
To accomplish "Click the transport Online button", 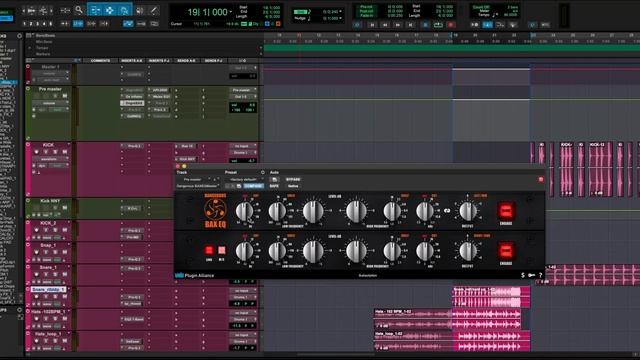I will [357, 25].
